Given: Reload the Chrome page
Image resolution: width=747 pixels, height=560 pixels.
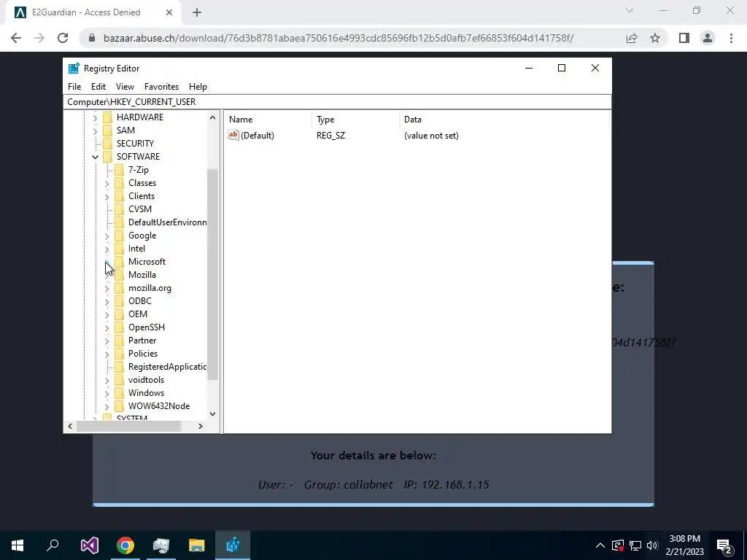Looking at the screenshot, I should pos(63,38).
